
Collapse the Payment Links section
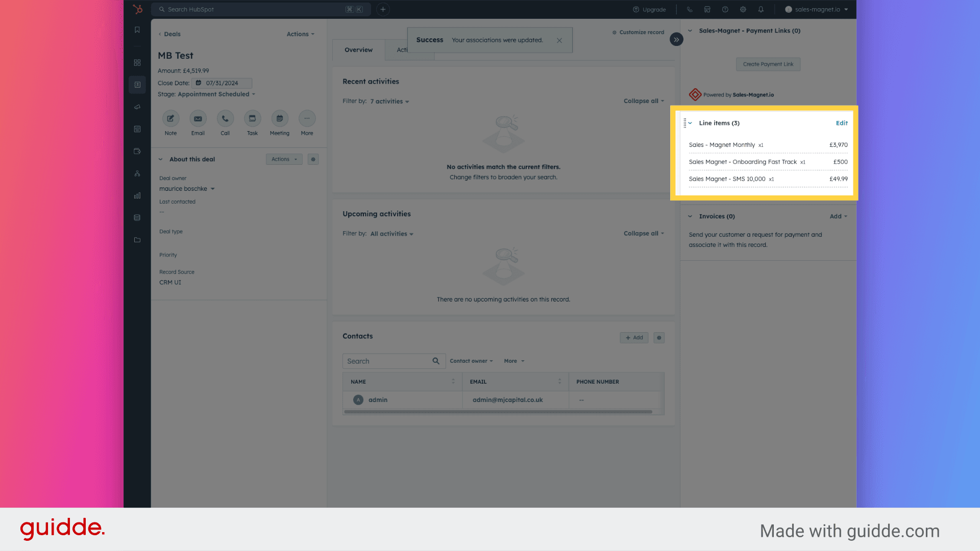coord(690,31)
